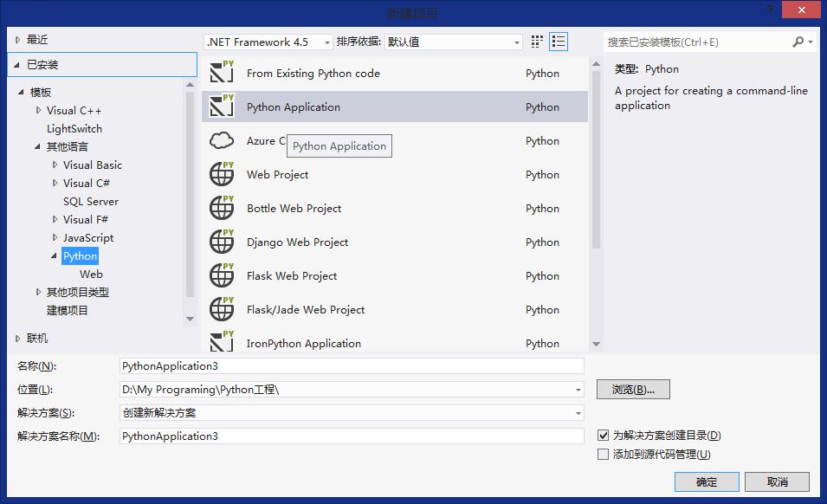Click the 取消 button
This screenshot has height=504, width=827.
777,481
